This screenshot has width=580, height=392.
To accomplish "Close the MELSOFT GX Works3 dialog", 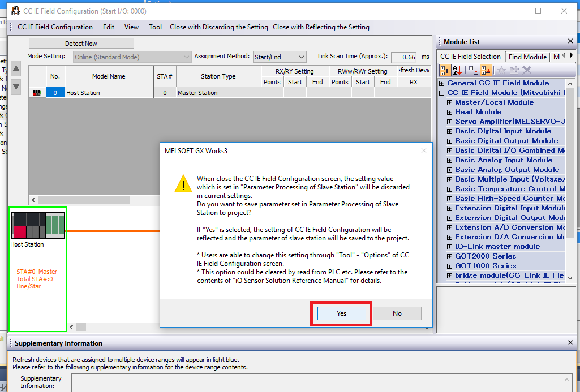I will [x=424, y=150].
